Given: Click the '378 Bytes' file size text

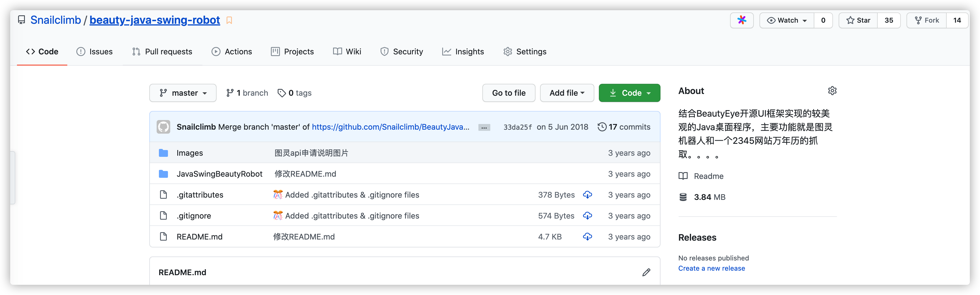Looking at the screenshot, I should tap(556, 195).
